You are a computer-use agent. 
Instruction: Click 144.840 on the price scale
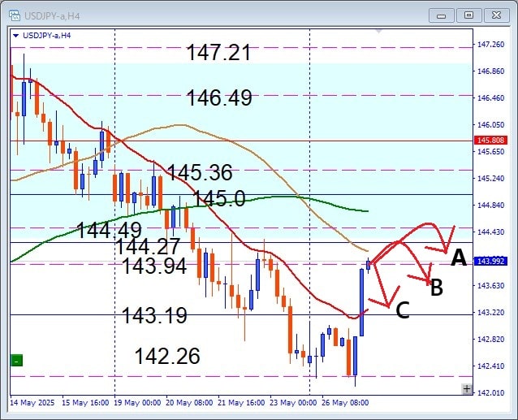click(491, 206)
